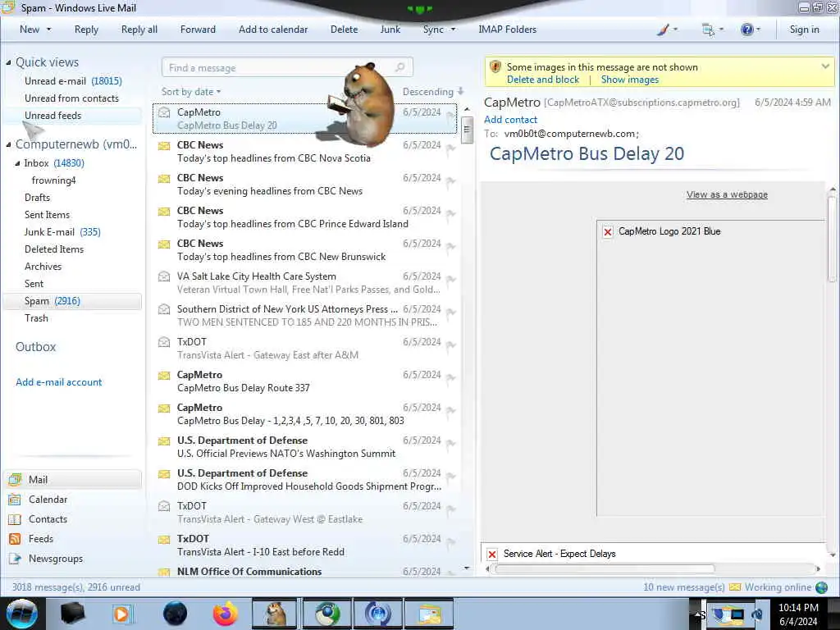Viewport: 840px width, 630px height.
Task: Click Add to calendar
Action: (x=273, y=30)
